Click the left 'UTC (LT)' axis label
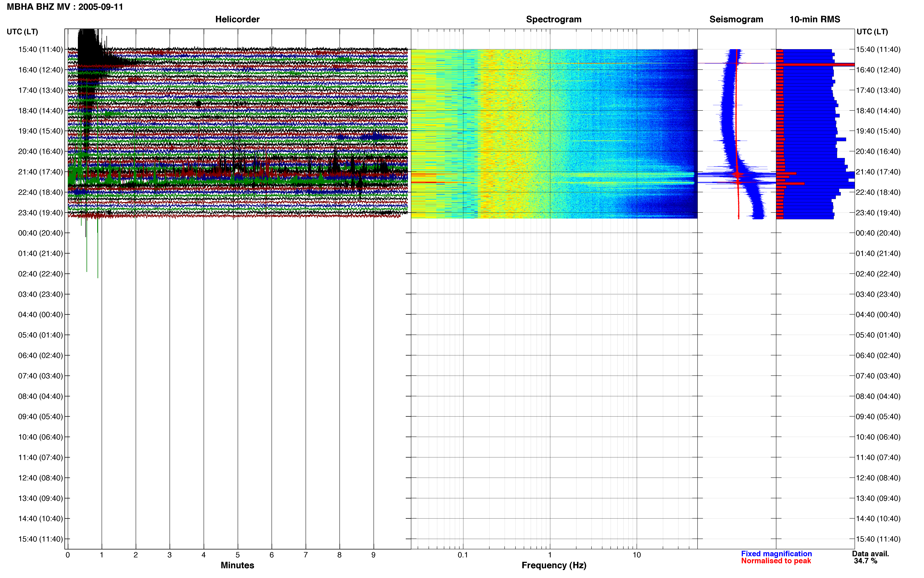This screenshot has width=924, height=578. [x=22, y=32]
